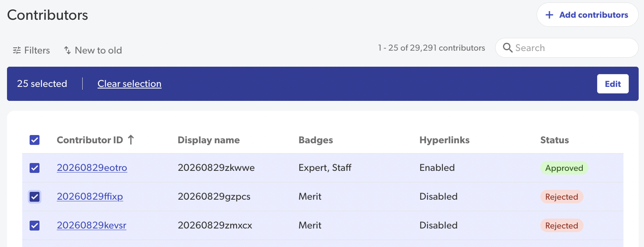Image resolution: width=644 pixels, height=247 pixels.
Task: Click the Edit button in selection bar
Action: (x=613, y=84)
